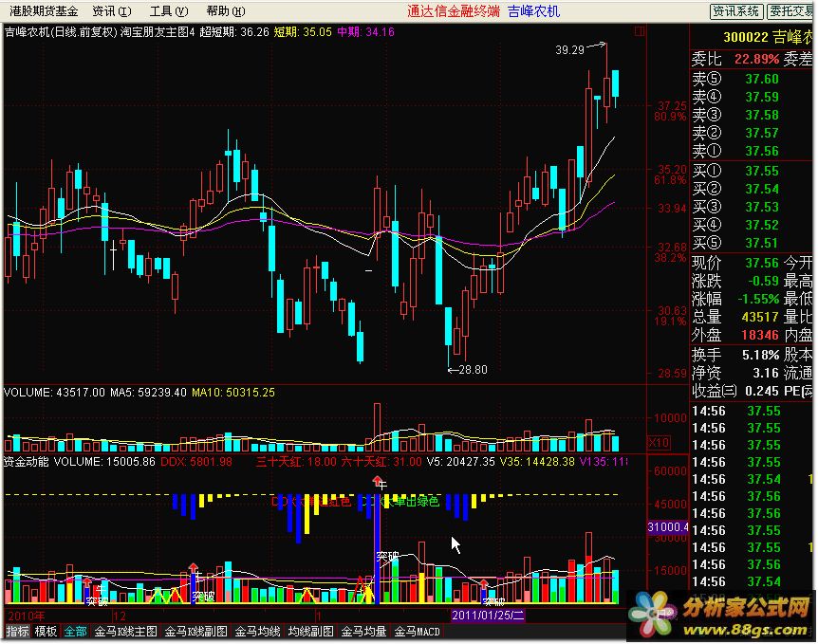Click the 委托交易 button
Image resolution: width=818 pixels, height=644 pixels.
click(x=791, y=11)
